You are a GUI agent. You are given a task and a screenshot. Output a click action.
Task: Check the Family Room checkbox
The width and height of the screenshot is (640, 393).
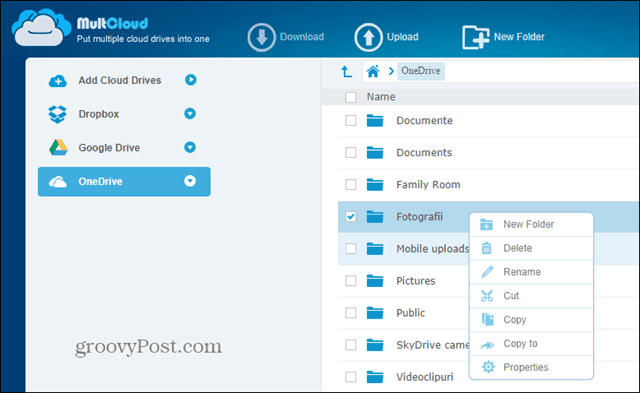click(351, 184)
